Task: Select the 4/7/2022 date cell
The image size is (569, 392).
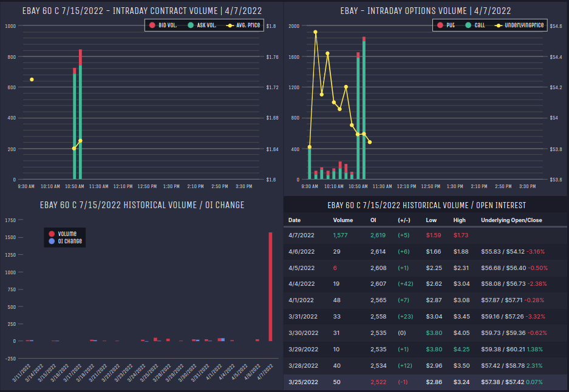Action: click(301, 235)
